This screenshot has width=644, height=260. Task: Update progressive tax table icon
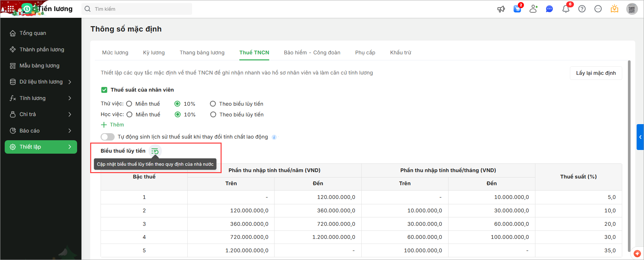pos(155,151)
